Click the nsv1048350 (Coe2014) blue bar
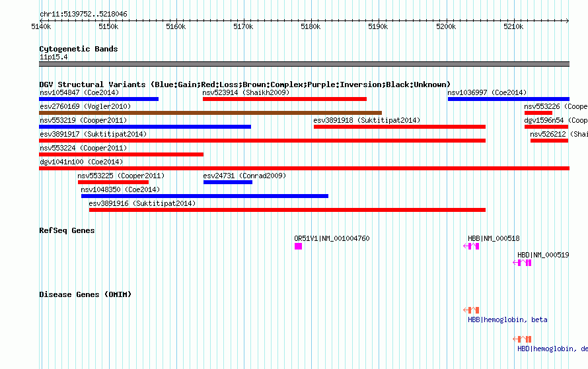This screenshot has height=369, width=588. (x=205, y=196)
